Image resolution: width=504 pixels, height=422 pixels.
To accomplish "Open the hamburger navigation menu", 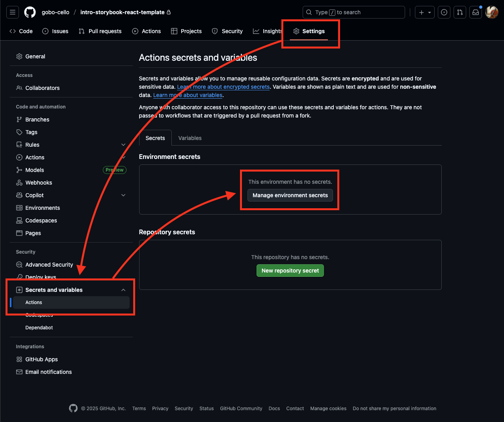I will click(13, 12).
